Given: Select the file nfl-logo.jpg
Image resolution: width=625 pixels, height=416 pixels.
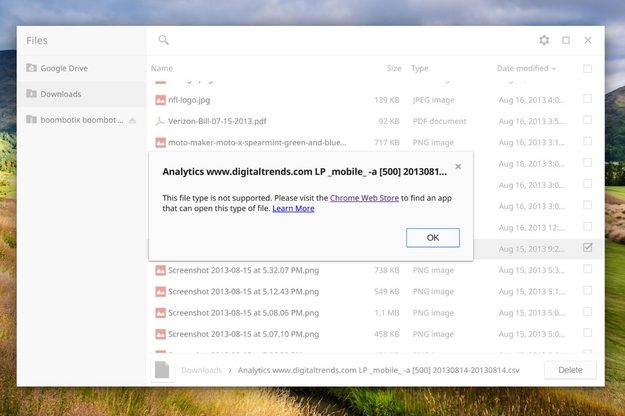Looking at the screenshot, I should tap(189, 100).
